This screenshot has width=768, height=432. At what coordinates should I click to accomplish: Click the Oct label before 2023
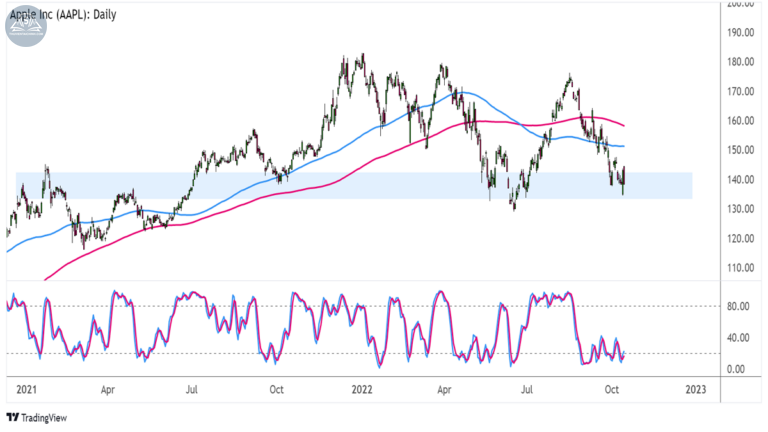point(612,389)
